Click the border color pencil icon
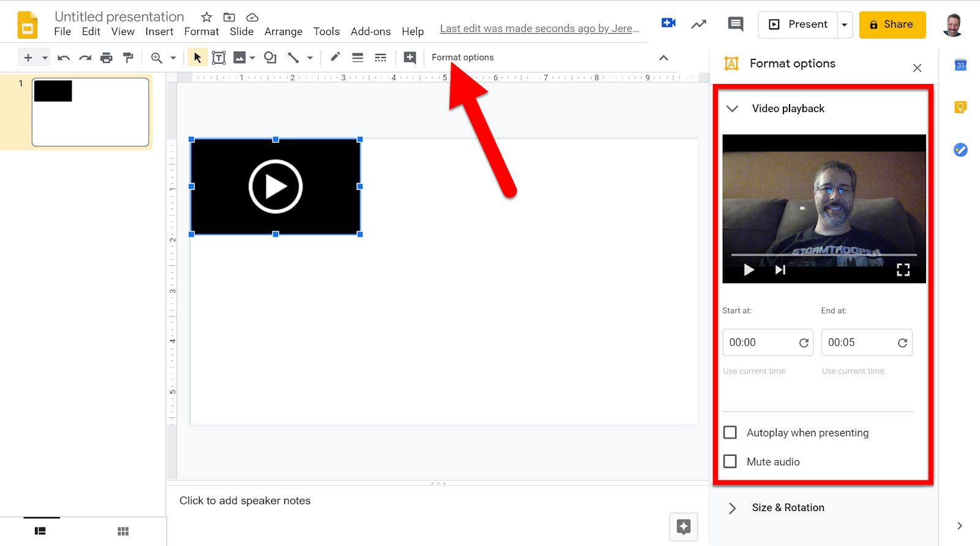This screenshot has width=980, height=546. pos(335,57)
